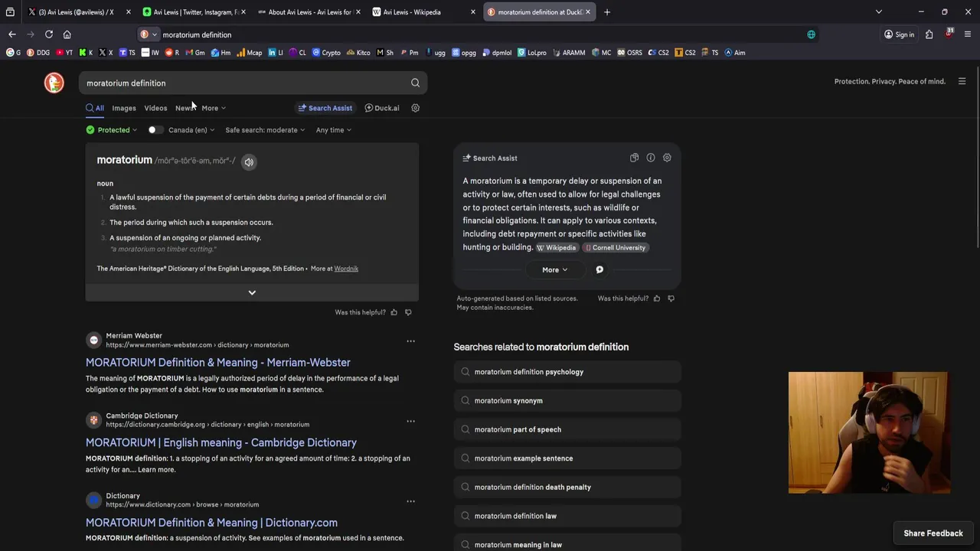Open Search Assist settings gear
This screenshot has height=551, width=980.
(x=667, y=158)
